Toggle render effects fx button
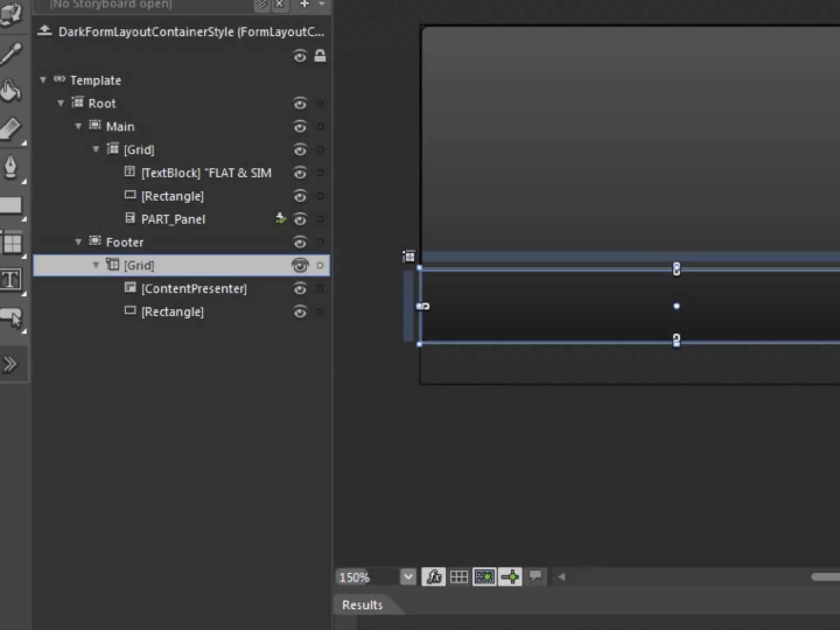840x630 pixels. click(434, 577)
